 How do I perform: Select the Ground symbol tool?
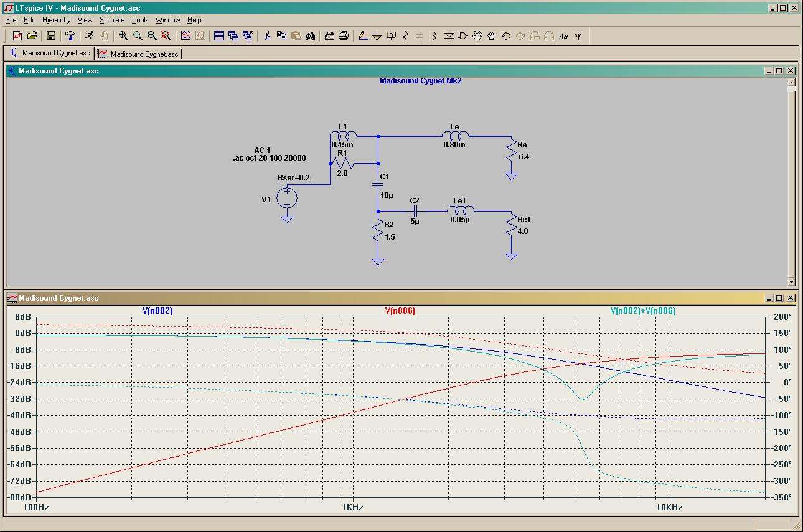(x=377, y=36)
